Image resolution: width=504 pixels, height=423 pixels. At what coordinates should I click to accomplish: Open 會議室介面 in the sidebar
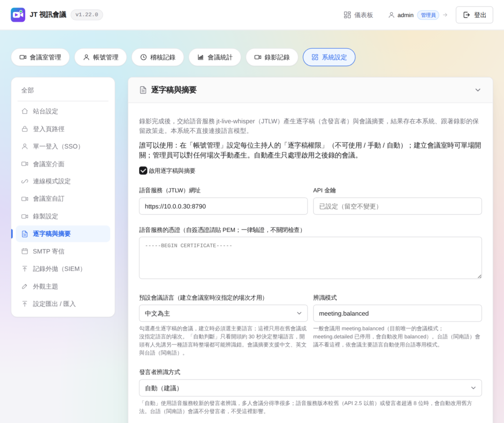63,164
